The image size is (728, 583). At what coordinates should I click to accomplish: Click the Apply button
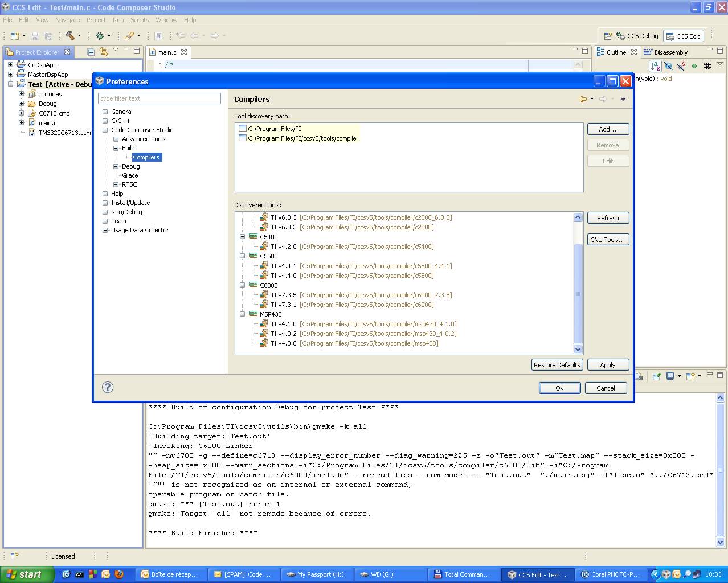pos(608,365)
